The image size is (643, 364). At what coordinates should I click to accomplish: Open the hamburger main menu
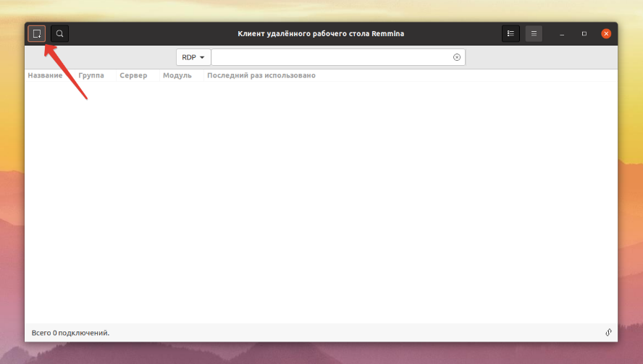click(534, 33)
